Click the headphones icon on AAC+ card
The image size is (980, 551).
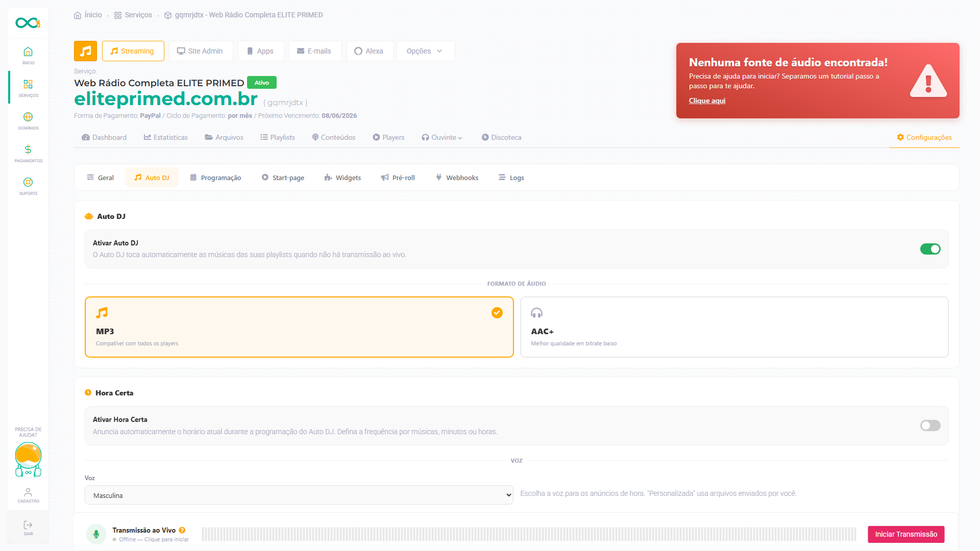pyautogui.click(x=536, y=313)
